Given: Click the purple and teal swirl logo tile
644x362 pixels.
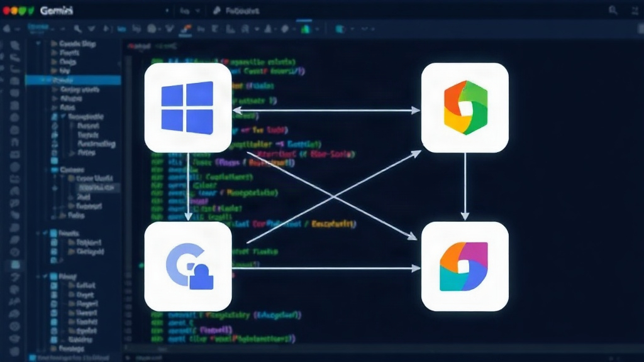Looking at the screenshot, I should coord(465,266).
